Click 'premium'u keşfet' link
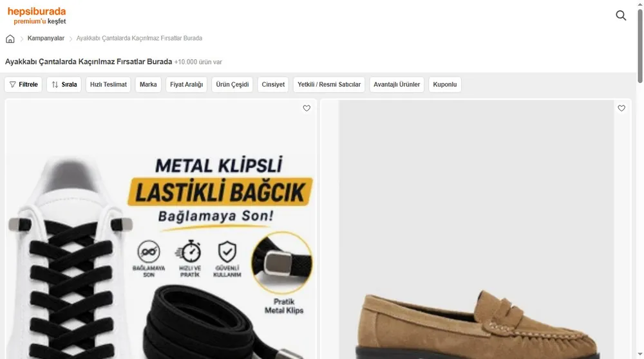 pyautogui.click(x=40, y=21)
